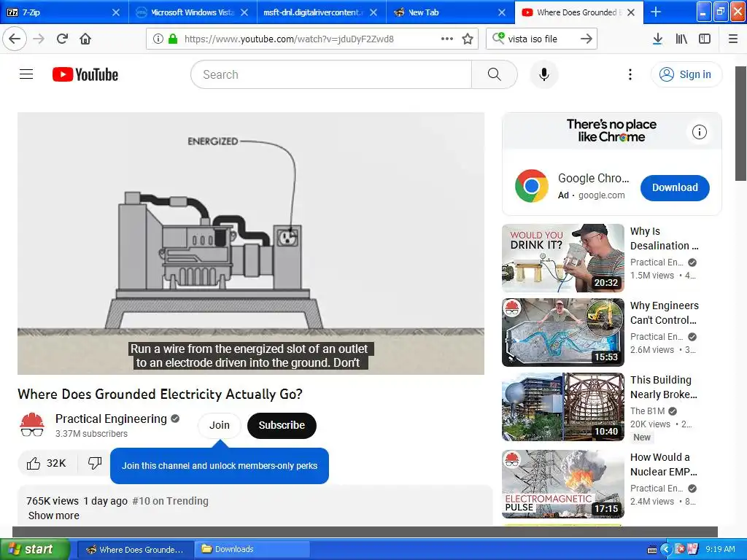Dislike this video

coord(95,463)
